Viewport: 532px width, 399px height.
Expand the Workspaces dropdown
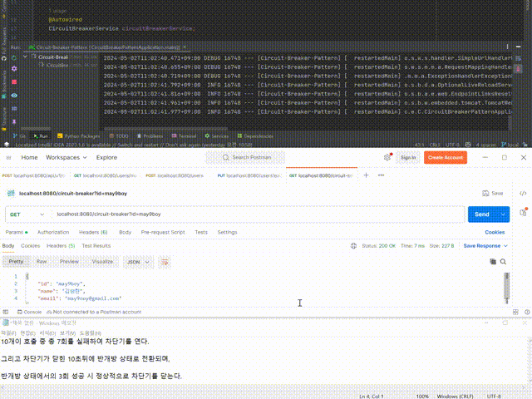point(66,157)
